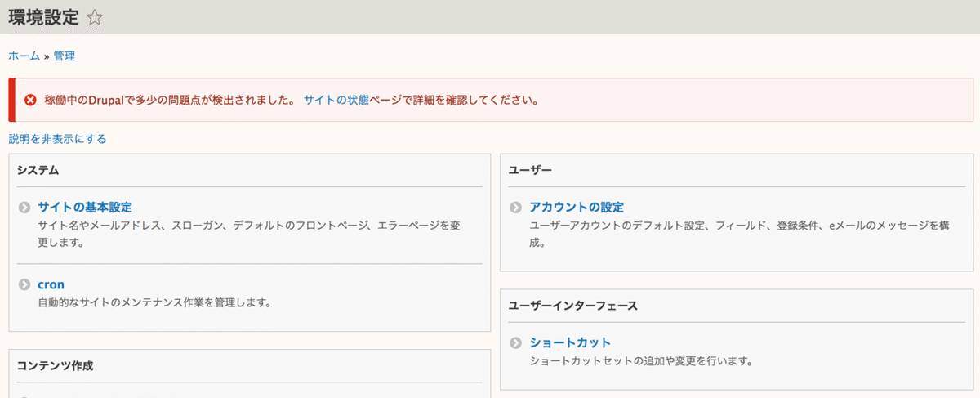
Task: Open the サイトの状態 status page link
Action: 336,101
